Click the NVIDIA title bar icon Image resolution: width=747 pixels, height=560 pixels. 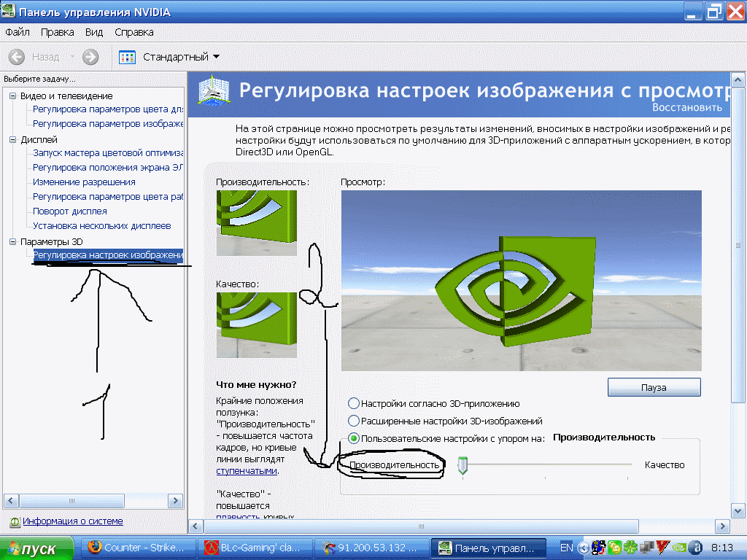(x=8, y=10)
